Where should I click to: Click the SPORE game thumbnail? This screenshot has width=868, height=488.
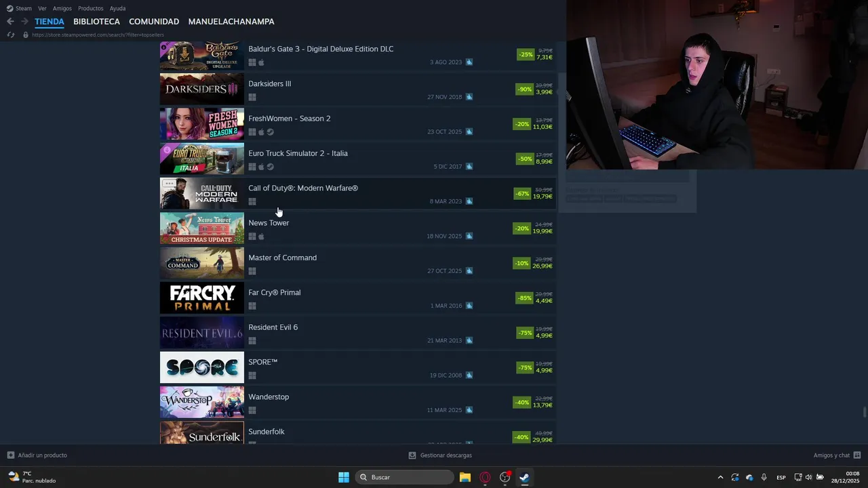point(201,367)
